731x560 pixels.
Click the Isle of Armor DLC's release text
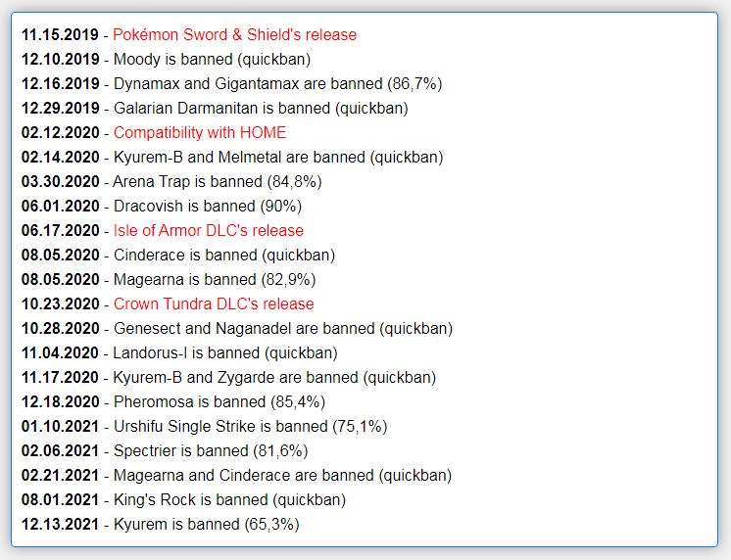209,231
